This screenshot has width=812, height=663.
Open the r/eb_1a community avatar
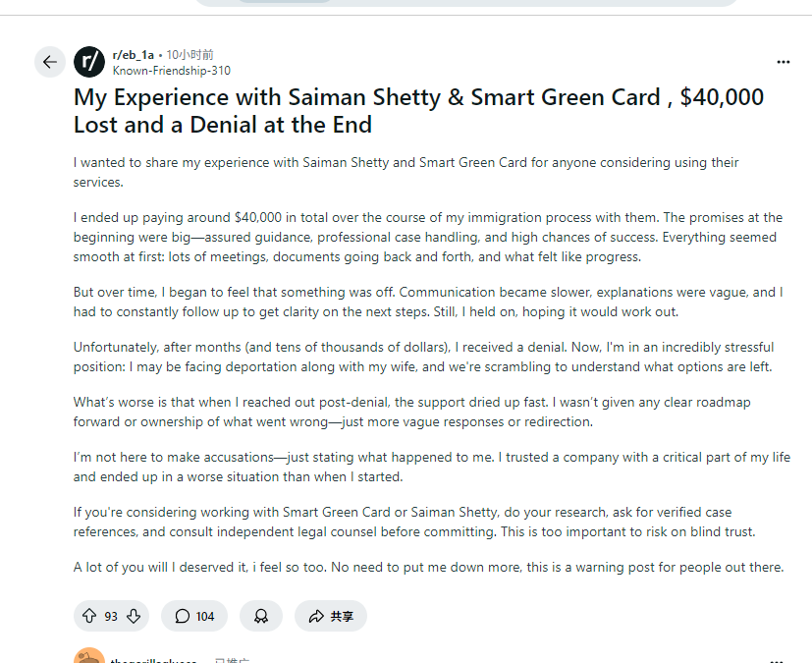tap(88, 62)
